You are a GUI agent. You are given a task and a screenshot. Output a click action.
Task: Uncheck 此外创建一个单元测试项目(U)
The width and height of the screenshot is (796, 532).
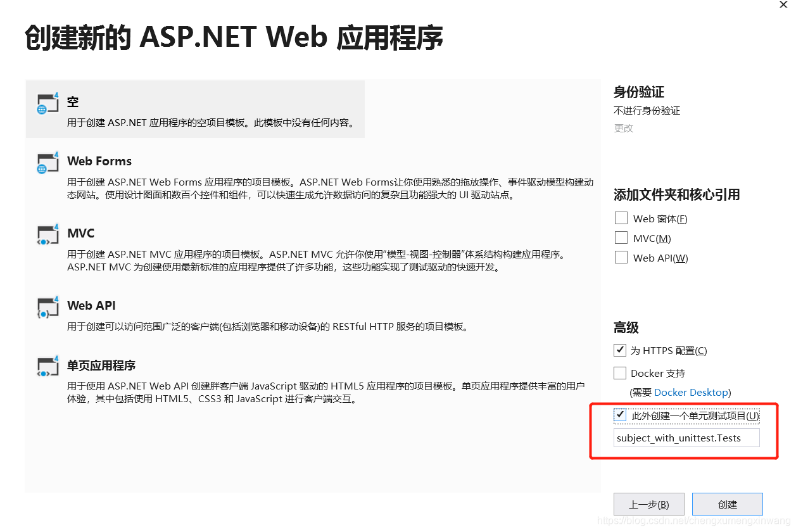619,415
